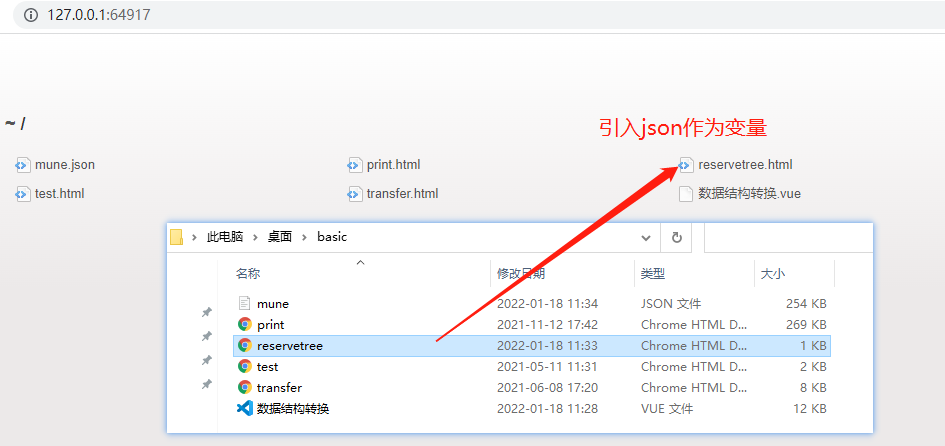Open the 数据结构转换.vue file link
This screenshot has width=945, height=446.
[x=749, y=194]
